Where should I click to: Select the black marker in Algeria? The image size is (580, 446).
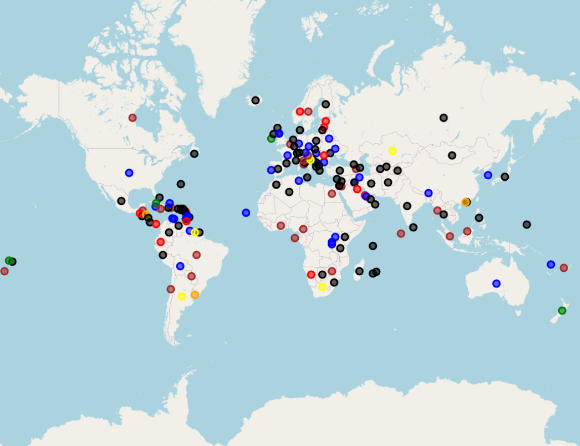289,192
